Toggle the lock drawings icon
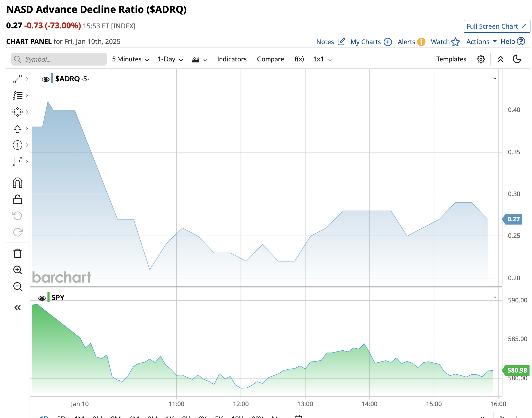This screenshot has height=418, width=532. coord(18,199)
